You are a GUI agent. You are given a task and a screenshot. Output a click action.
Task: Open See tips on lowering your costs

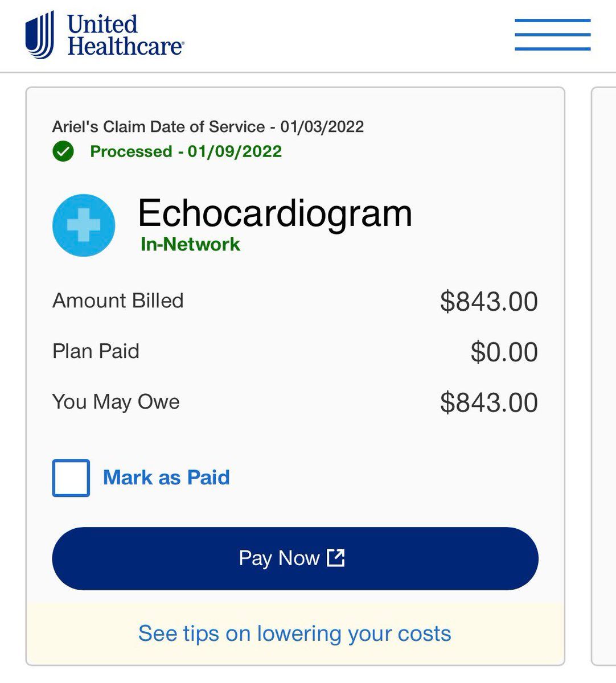(x=294, y=633)
